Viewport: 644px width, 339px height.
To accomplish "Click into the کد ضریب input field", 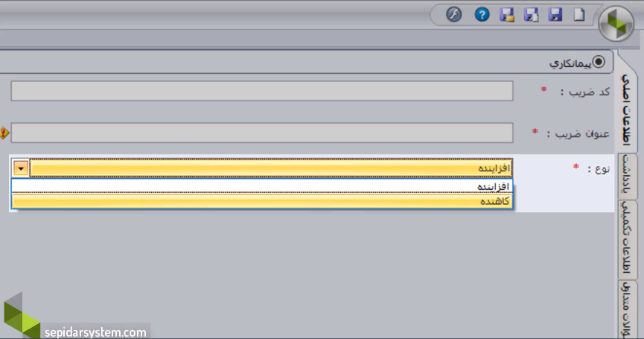I will tap(262, 91).
